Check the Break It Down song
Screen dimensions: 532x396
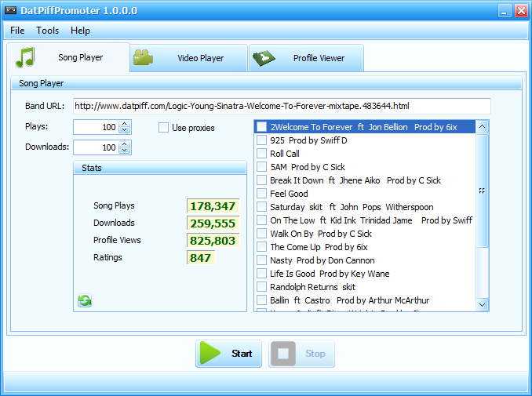[261, 180]
